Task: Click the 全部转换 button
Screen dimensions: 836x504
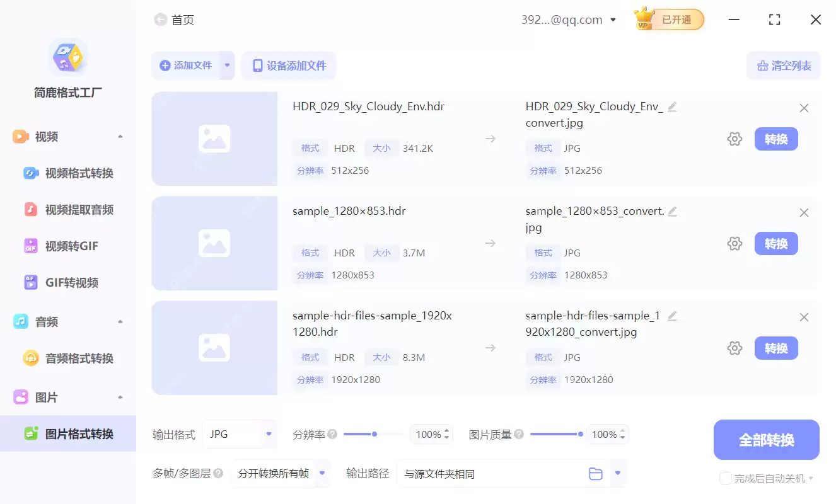Action: (x=766, y=440)
